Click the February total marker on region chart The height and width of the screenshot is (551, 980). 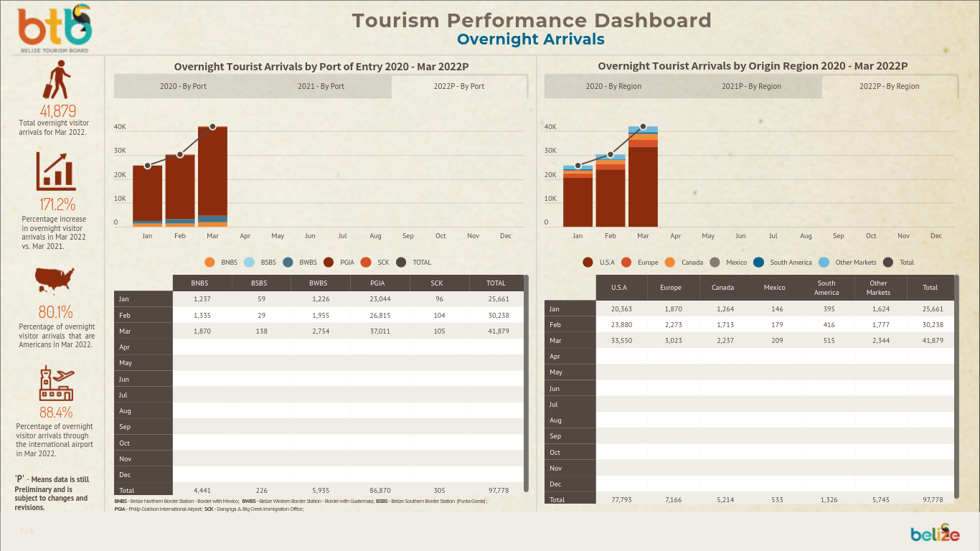611,155
